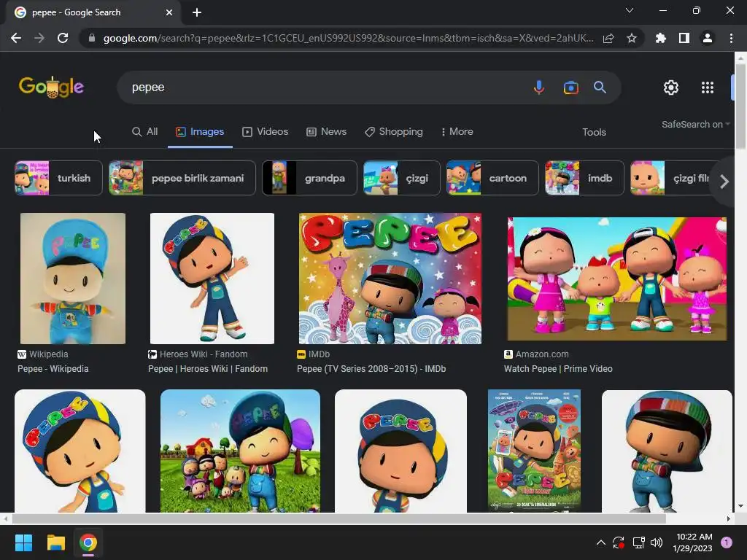Toggle Chrome side panel
The width and height of the screenshot is (747, 560).
click(684, 38)
